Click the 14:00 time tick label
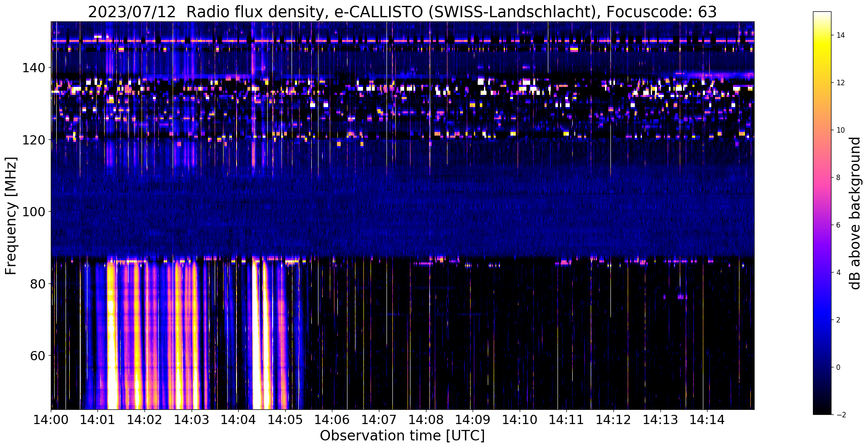The width and height of the screenshot is (868, 448). click(x=51, y=419)
